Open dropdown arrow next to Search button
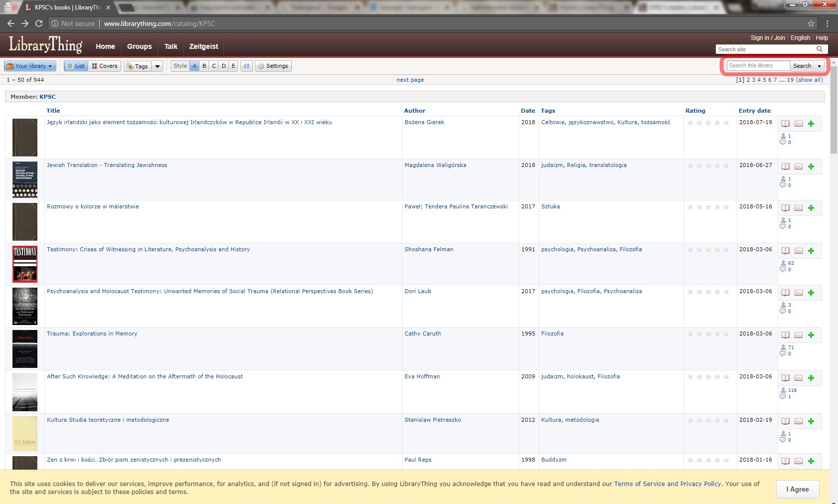The height and width of the screenshot is (504, 838). (x=819, y=66)
